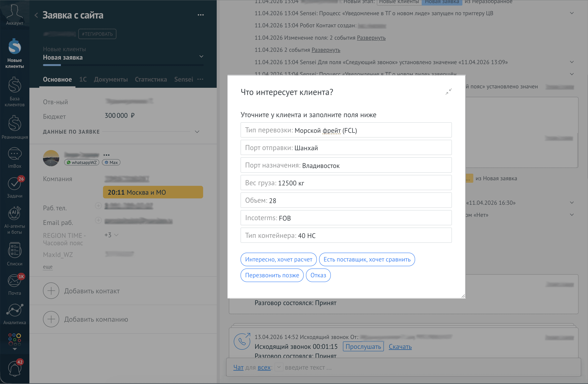Open the imBox sidebar icon
The width and height of the screenshot is (588, 384).
[15, 158]
